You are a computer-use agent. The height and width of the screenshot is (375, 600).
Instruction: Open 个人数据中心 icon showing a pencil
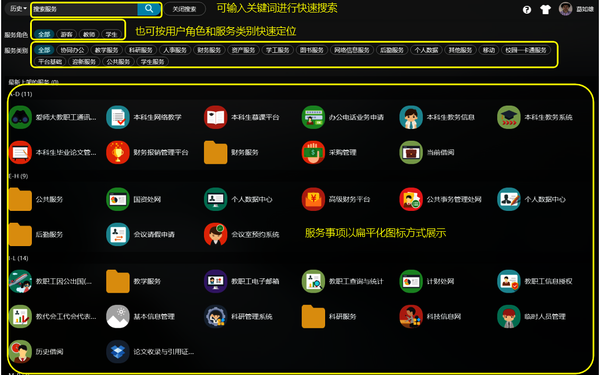tap(509, 199)
